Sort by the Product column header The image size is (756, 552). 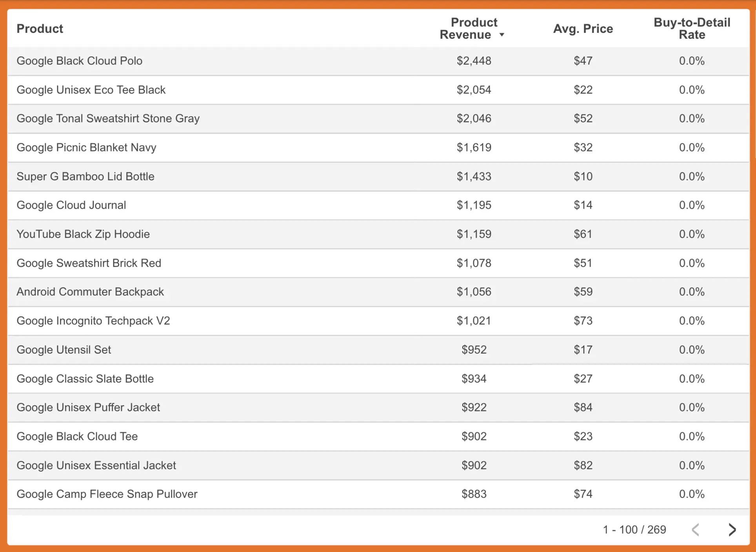tap(40, 29)
